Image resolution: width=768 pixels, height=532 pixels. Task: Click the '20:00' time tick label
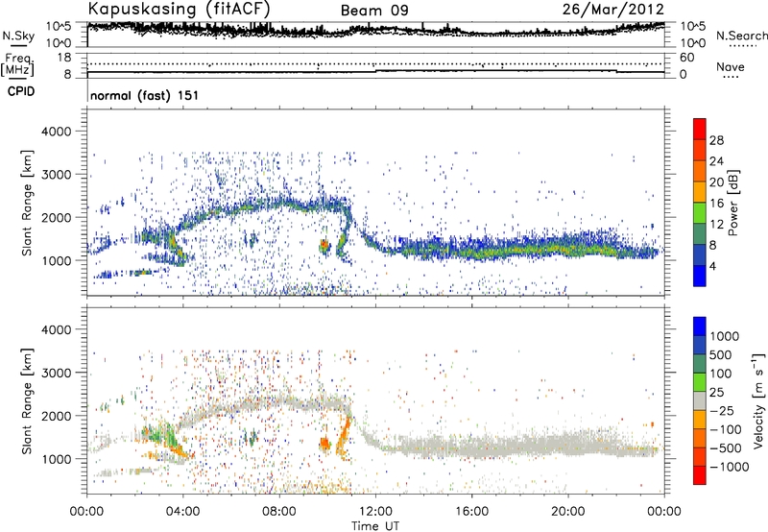(x=567, y=512)
